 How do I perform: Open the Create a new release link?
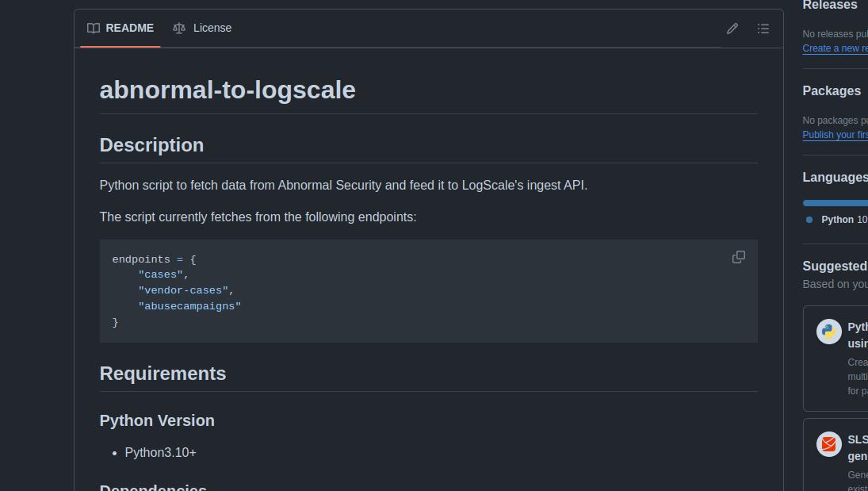point(834,48)
